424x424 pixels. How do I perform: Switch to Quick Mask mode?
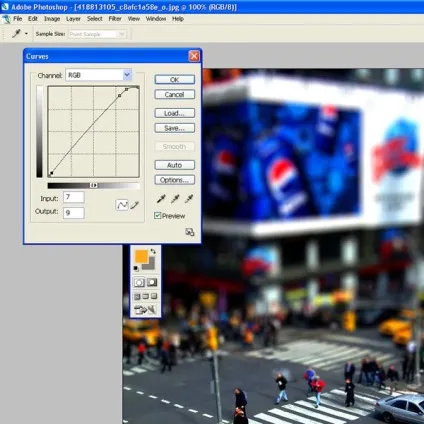point(152,282)
